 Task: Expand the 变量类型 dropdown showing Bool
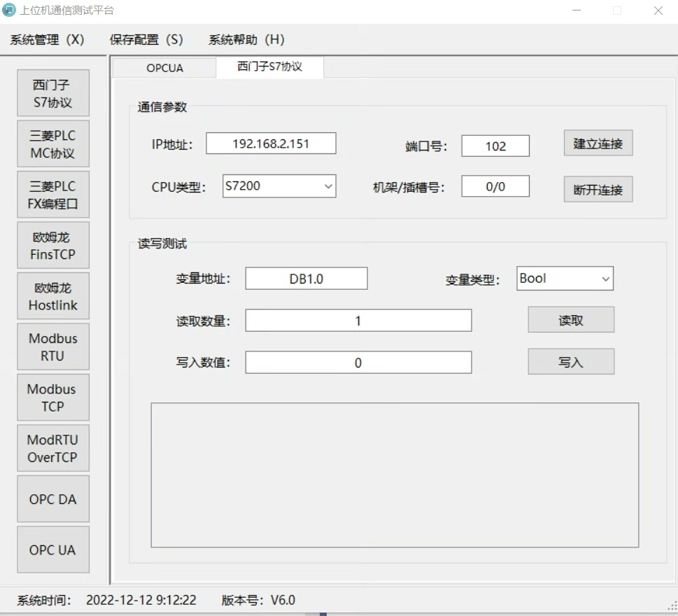[x=564, y=279]
